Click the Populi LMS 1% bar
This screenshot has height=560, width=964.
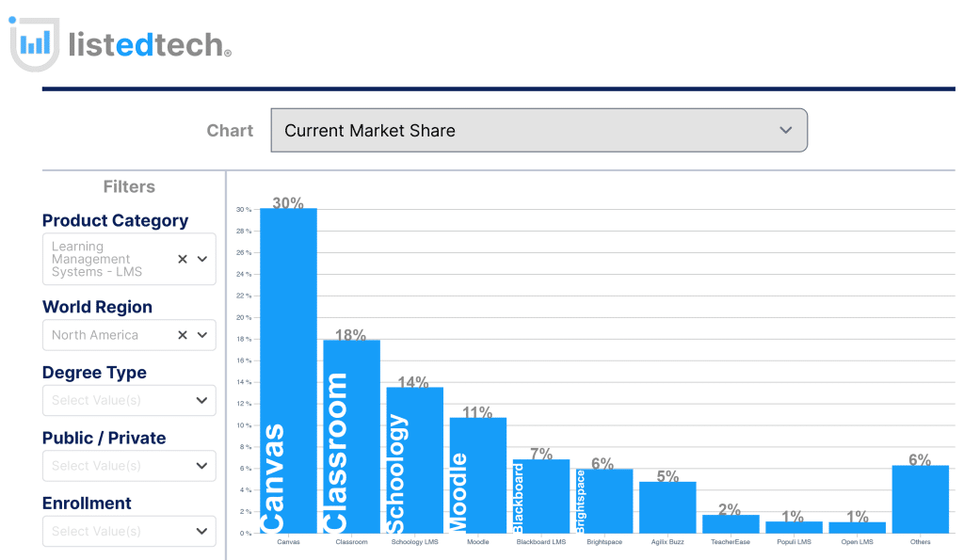[795, 527]
